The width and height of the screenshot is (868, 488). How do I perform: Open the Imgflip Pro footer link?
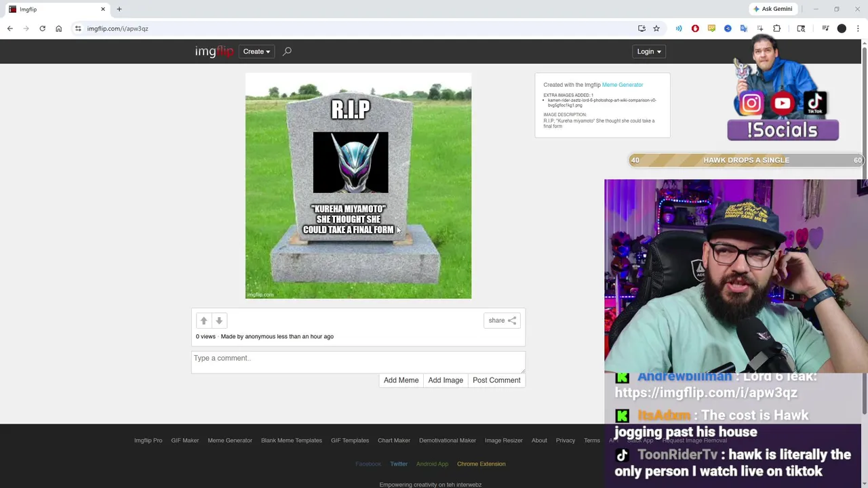point(148,441)
